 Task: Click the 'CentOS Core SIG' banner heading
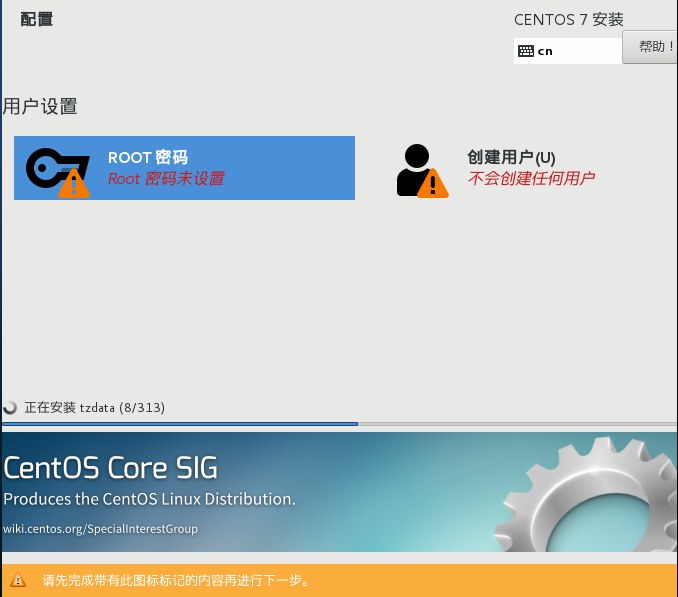coord(111,468)
